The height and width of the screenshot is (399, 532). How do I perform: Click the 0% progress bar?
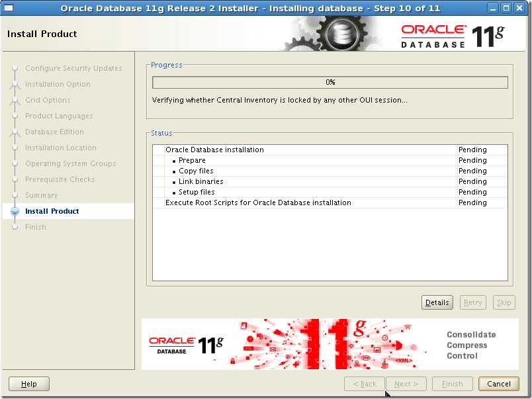330,82
